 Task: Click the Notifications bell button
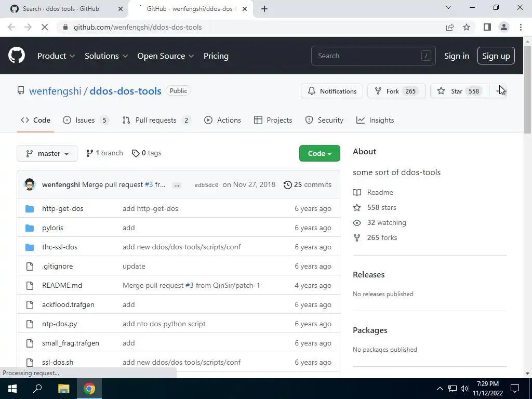332,91
